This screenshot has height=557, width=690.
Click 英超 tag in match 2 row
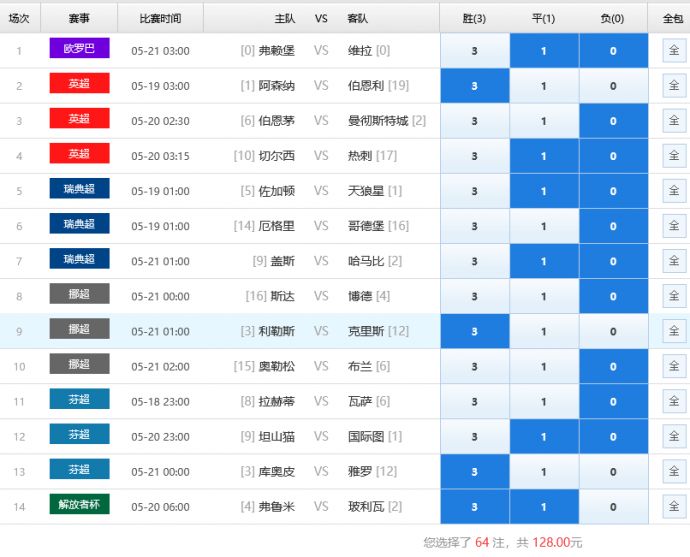pyautogui.click(x=79, y=83)
